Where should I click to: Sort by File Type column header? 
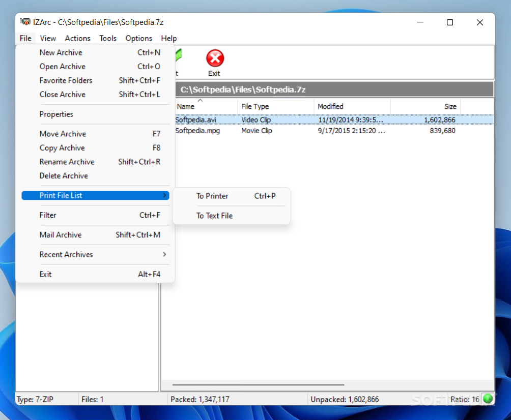tap(276, 106)
